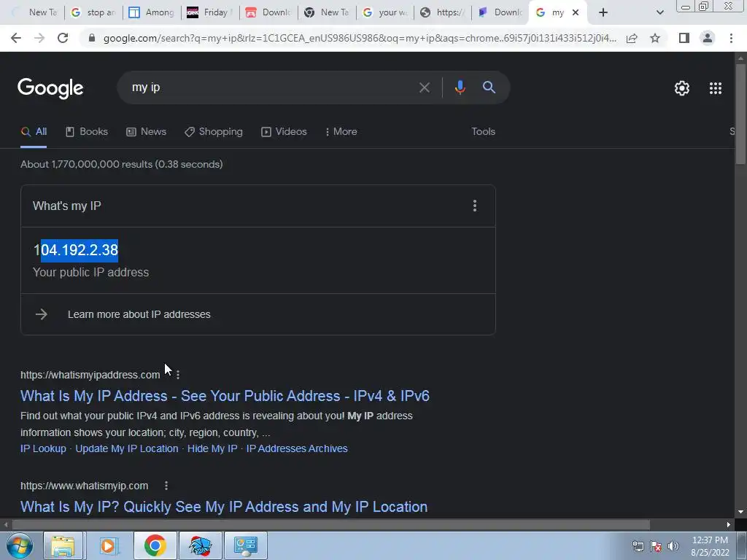Open the Chrome profile avatar
Viewport: 747px width, 560px height.
point(708,38)
